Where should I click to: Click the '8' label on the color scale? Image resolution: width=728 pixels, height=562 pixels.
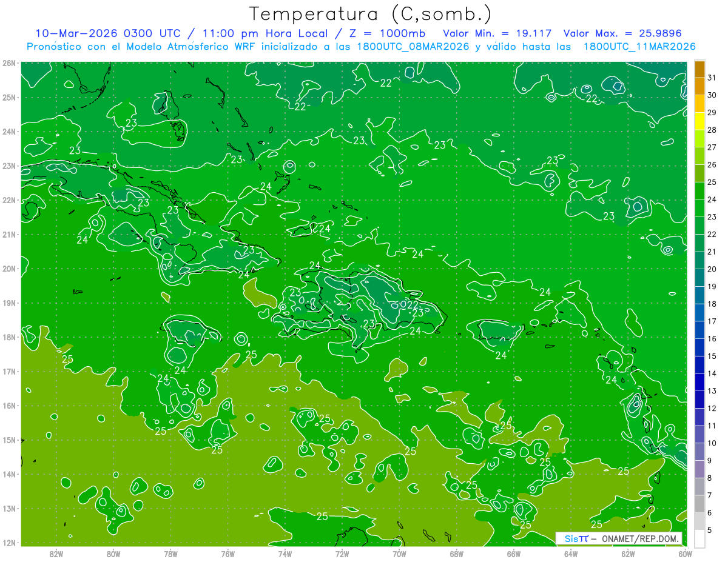pos(710,478)
